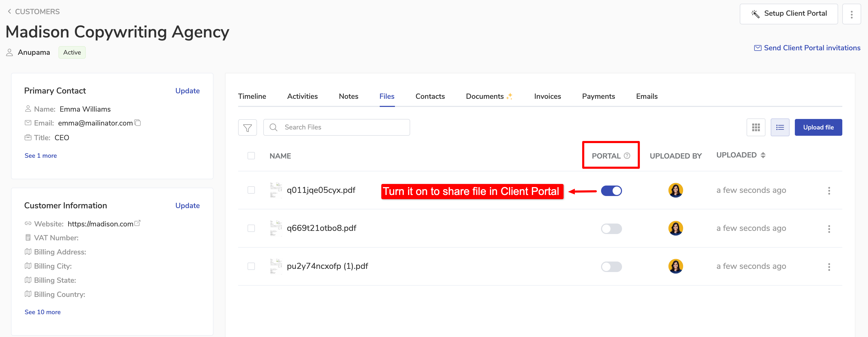Copy email address icon next to emma@mailinator.com
This screenshot has height=337, width=868.
(x=137, y=123)
